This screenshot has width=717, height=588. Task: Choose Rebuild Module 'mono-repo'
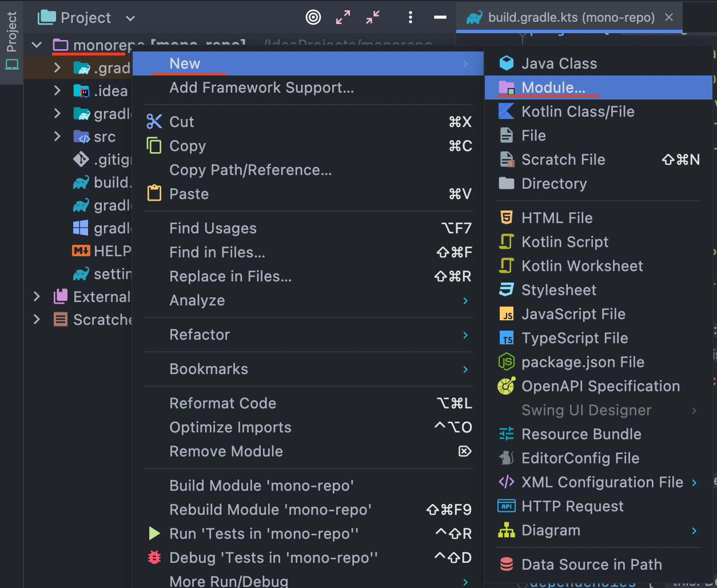tap(308, 510)
